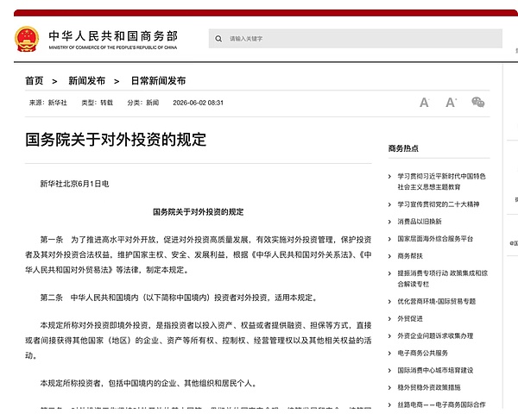Open 稳外贸稳外资政策措施 link

coord(429,387)
